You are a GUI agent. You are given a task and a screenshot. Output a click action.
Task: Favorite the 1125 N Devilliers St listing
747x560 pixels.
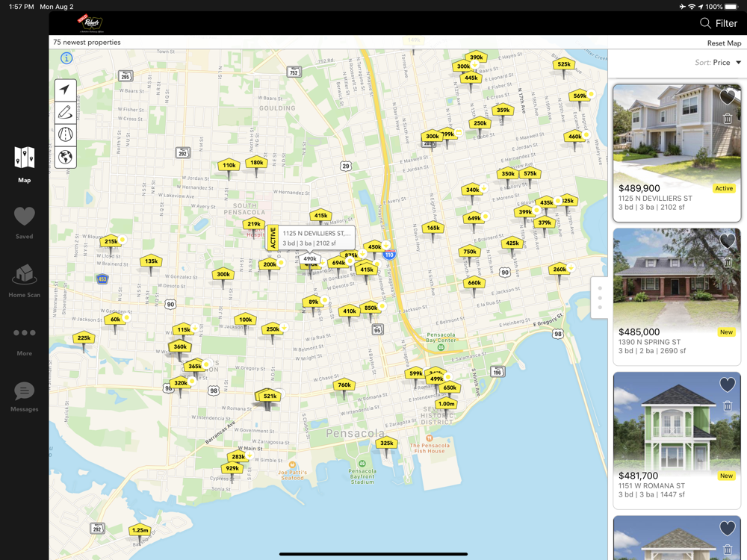pyautogui.click(x=727, y=97)
